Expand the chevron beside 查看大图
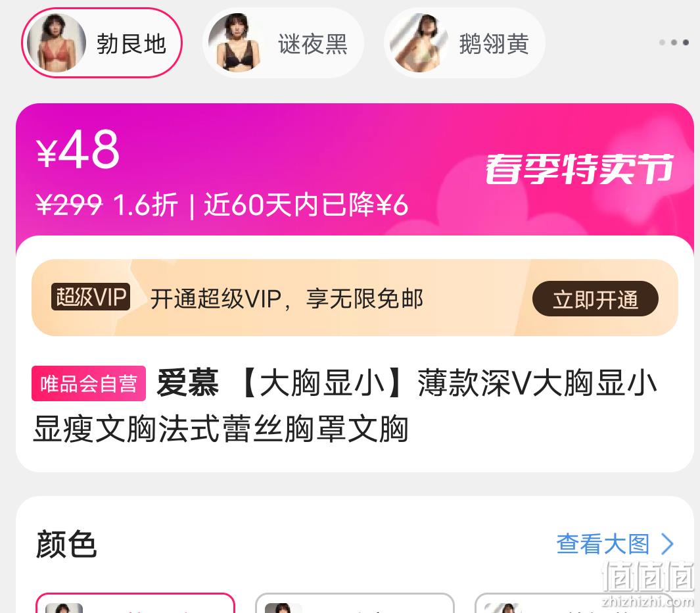 (667, 544)
